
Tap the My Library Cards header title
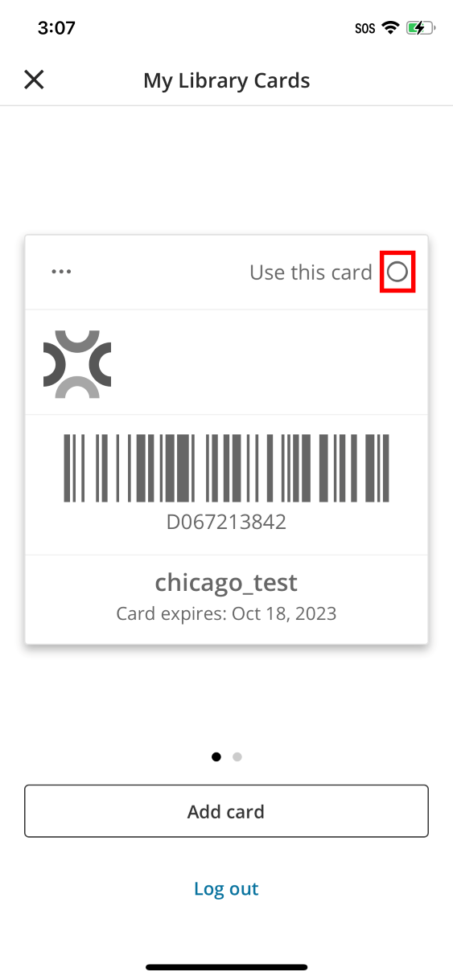[226, 80]
